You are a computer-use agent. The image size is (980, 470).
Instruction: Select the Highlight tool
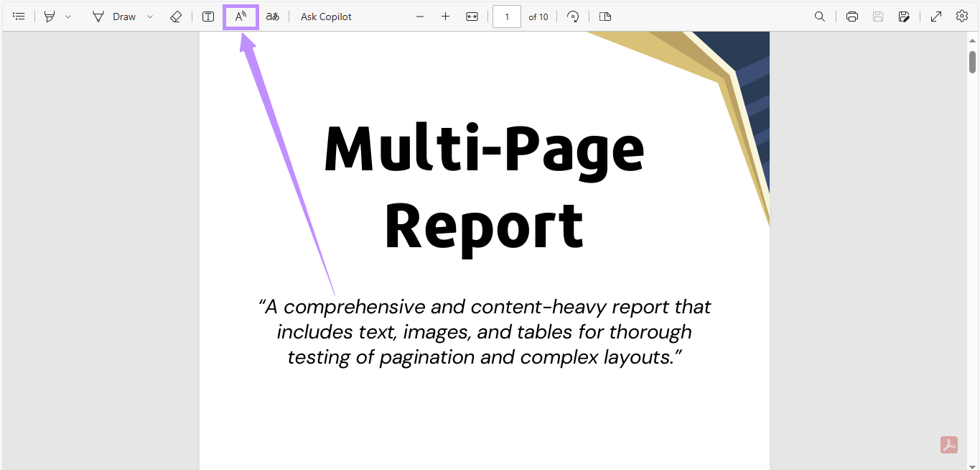50,17
